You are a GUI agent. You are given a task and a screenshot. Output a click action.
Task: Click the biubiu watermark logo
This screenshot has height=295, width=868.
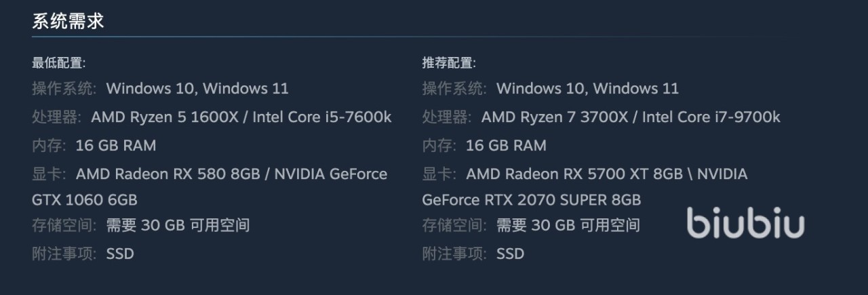coord(745,223)
